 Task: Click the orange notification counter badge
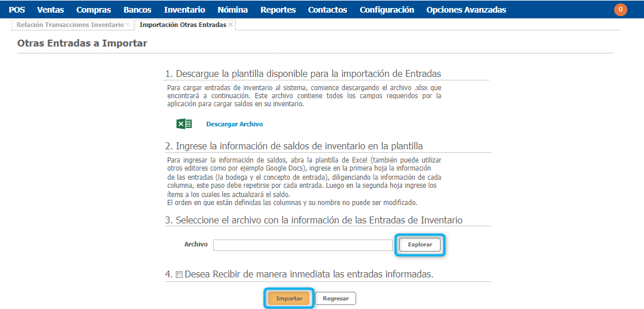(620, 10)
